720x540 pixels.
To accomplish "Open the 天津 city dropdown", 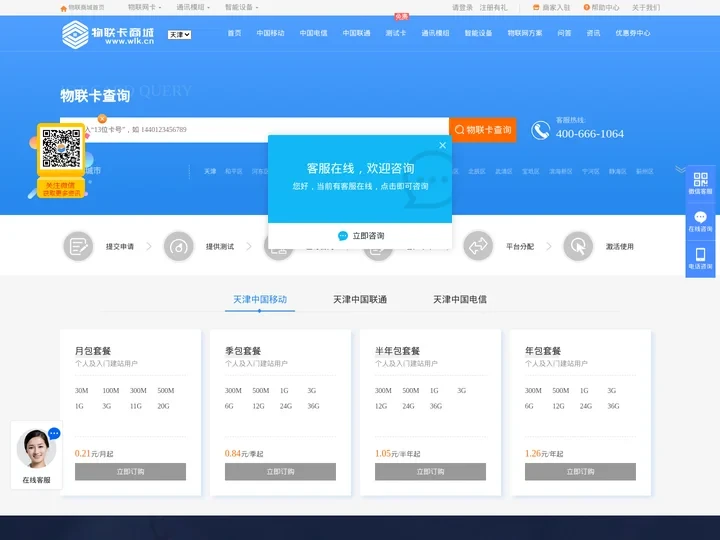I will click(179, 35).
